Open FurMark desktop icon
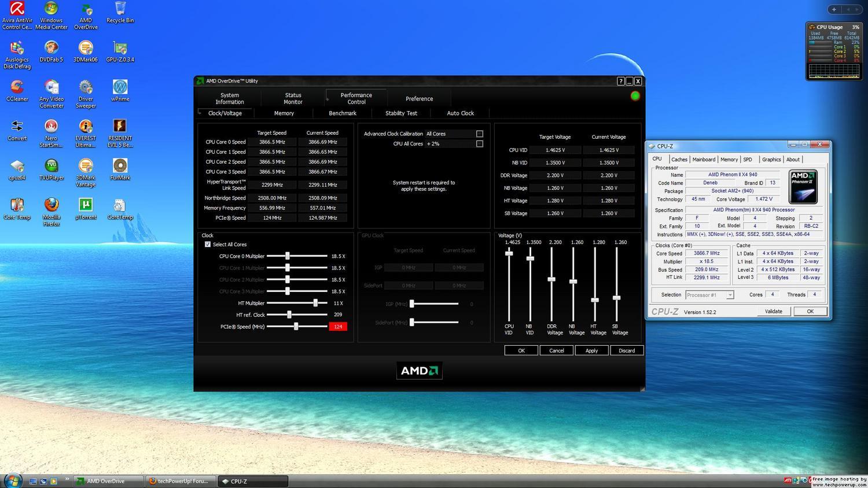The image size is (868, 488). pyautogui.click(x=120, y=170)
